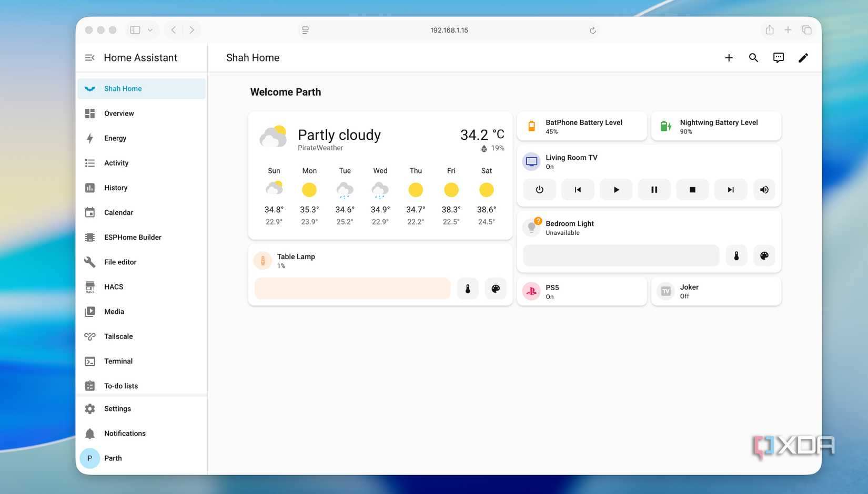868x494 pixels.
Task: Click the PS5 PlayStation icon
Action: point(531,291)
